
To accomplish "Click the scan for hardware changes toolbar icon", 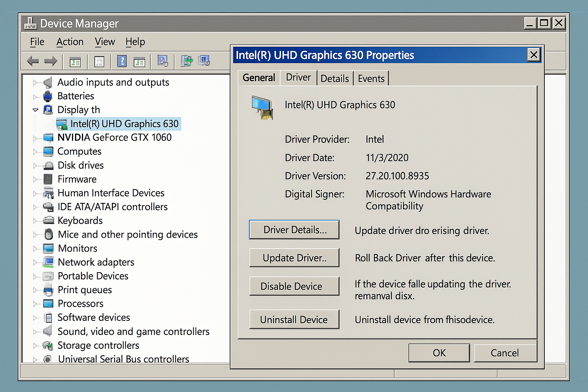I will tap(163, 61).
